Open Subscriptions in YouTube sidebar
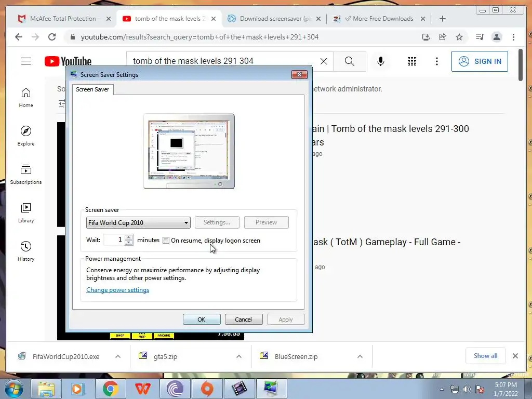 click(26, 175)
